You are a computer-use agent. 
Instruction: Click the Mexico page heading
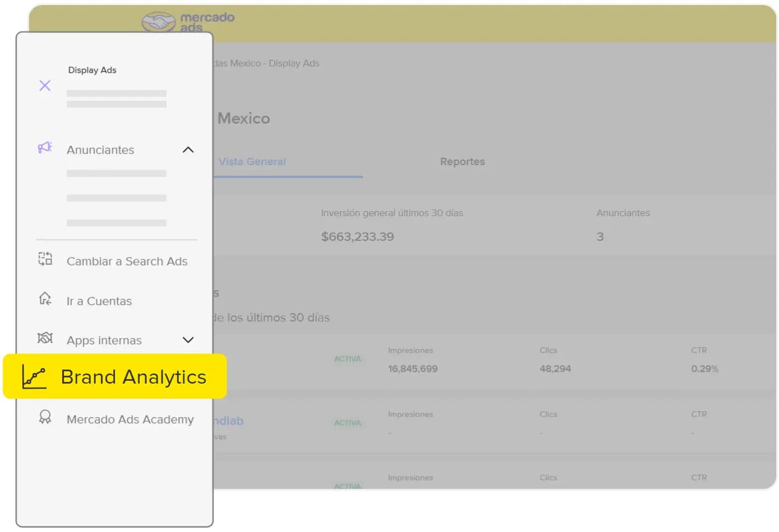244,119
